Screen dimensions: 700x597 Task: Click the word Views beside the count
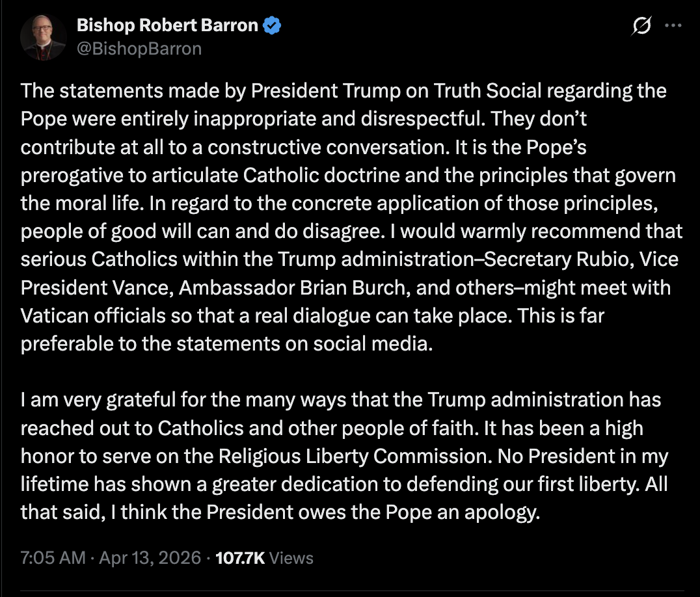(x=291, y=558)
